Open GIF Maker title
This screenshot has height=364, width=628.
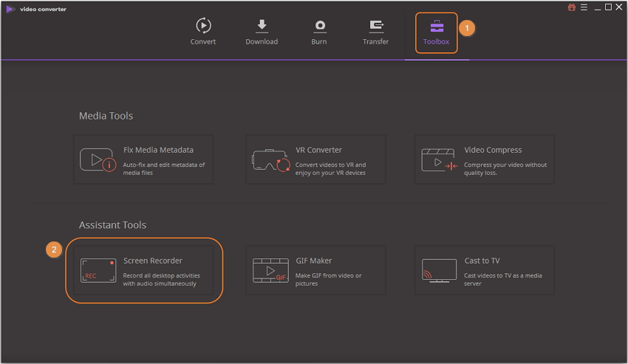pyautogui.click(x=313, y=261)
